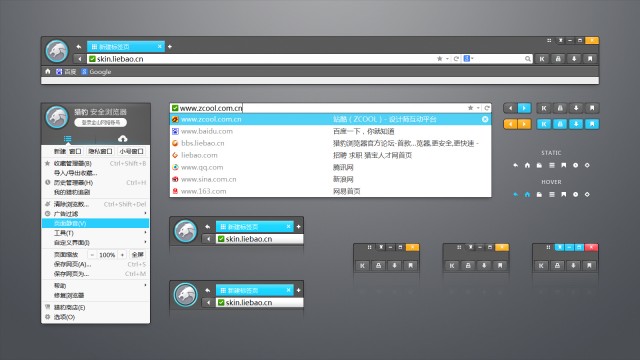640x360 pixels.
Task: Remove the highlighted www.zcool.com.cn suggestion with its X
Action: [485, 119]
